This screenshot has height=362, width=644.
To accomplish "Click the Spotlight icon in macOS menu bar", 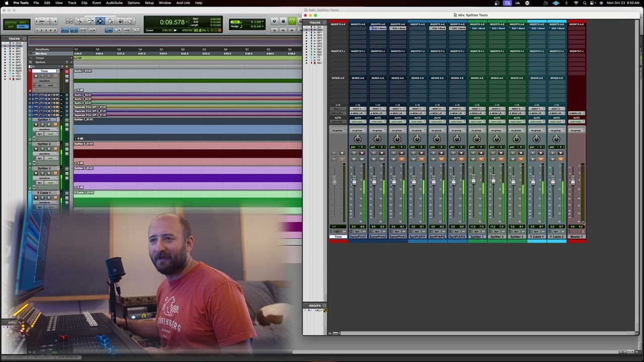I will pyautogui.click(x=585, y=3).
